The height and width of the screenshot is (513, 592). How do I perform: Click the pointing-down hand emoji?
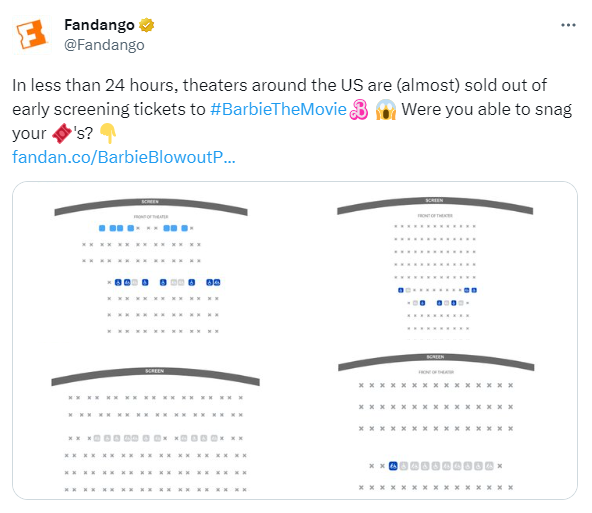[108, 133]
